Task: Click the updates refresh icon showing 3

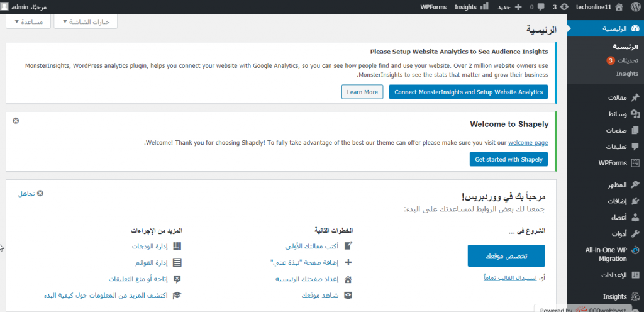Action: pyautogui.click(x=565, y=6)
